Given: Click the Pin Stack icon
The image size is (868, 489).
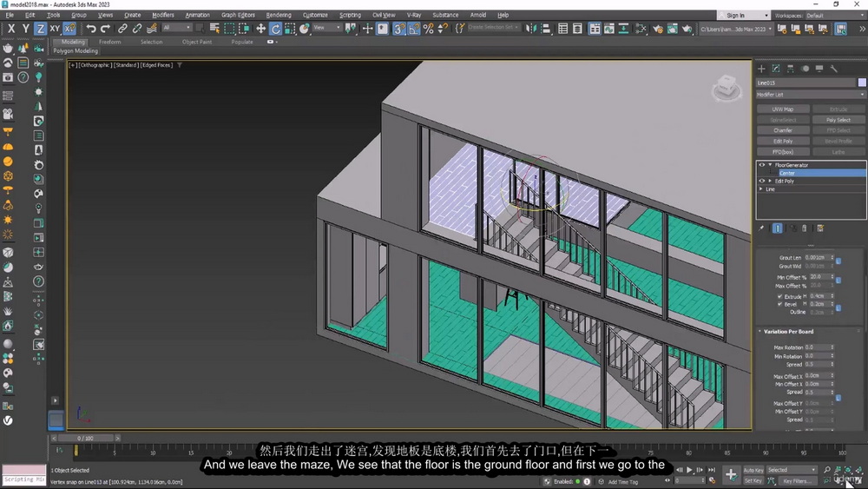Looking at the screenshot, I should tap(762, 228).
